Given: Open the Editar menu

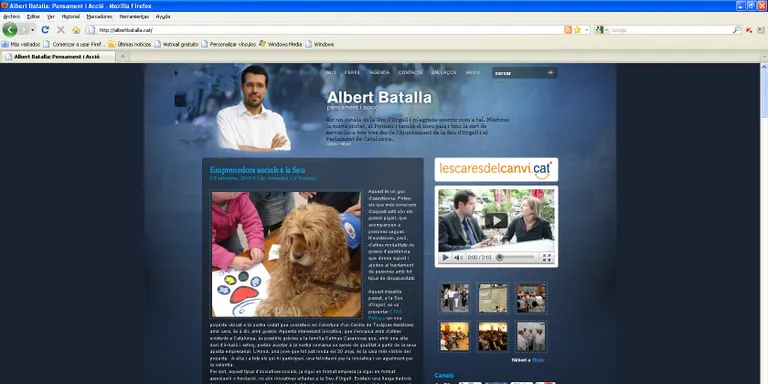Looking at the screenshot, I should pyautogui.click(x=33, y=17).
